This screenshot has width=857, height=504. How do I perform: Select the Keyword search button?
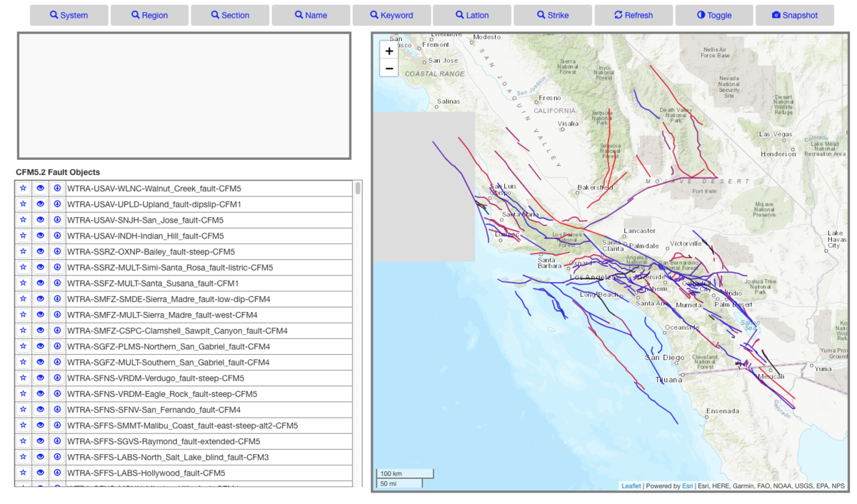(391, 15)
